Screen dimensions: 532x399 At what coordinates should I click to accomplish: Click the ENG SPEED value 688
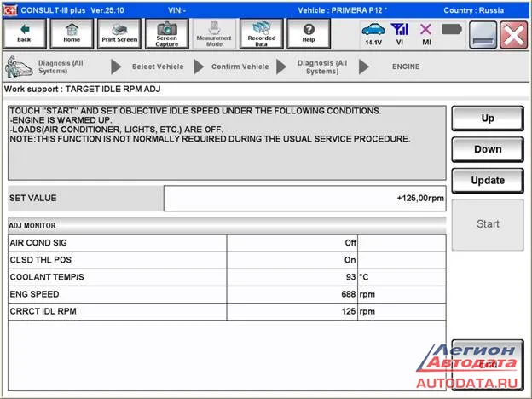tap(349, 294)
